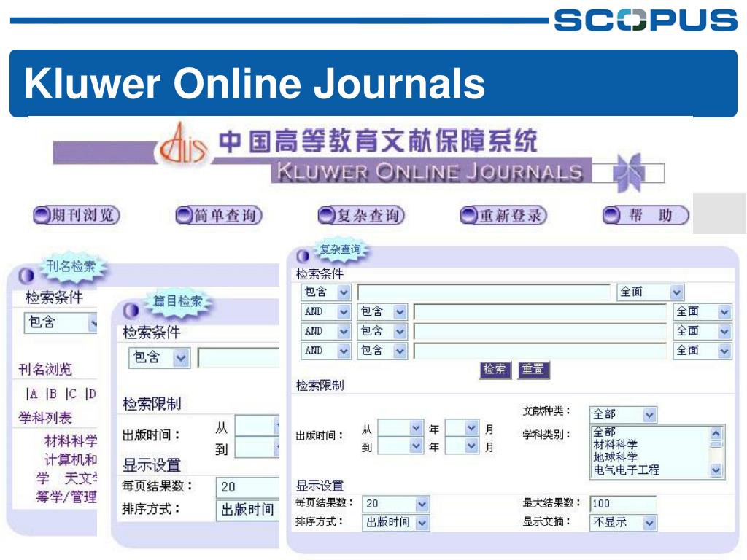Click 材料科学 in 学科列表
Viewport: 747px width, 560px height.
pyautogui.click(x=71, y=441)
